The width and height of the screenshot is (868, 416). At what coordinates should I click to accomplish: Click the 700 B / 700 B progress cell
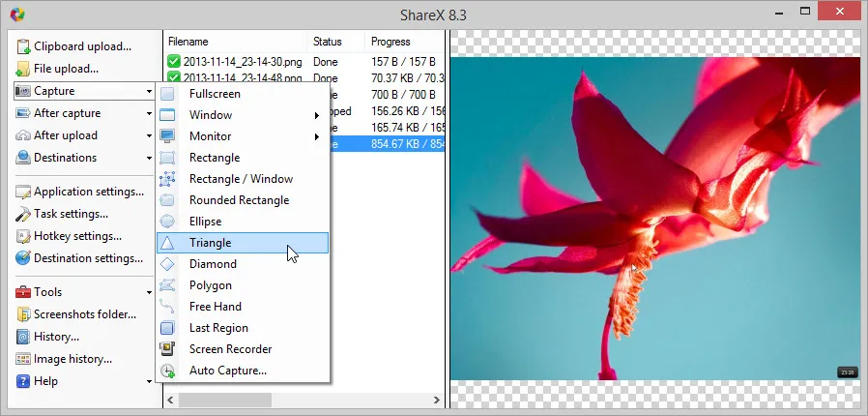403,95
